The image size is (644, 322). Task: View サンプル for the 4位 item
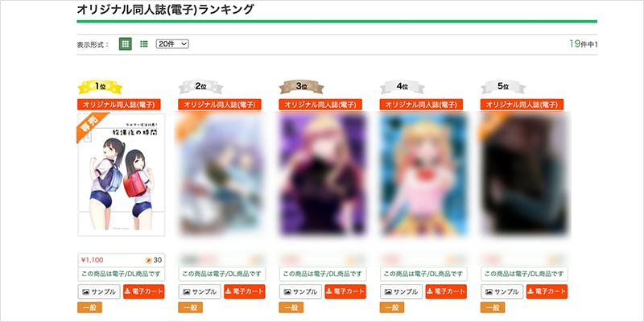tap(401, 291)
